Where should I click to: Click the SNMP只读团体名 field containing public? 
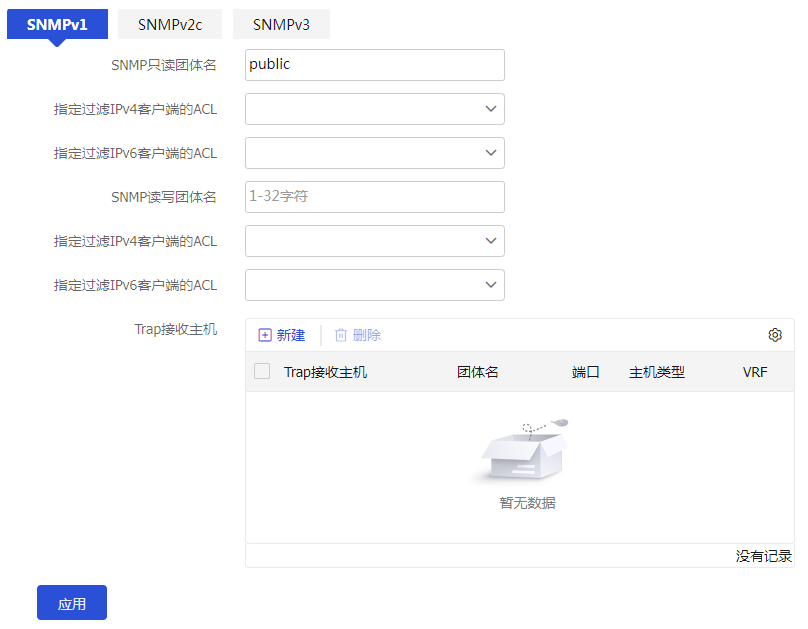coord(374,65)
